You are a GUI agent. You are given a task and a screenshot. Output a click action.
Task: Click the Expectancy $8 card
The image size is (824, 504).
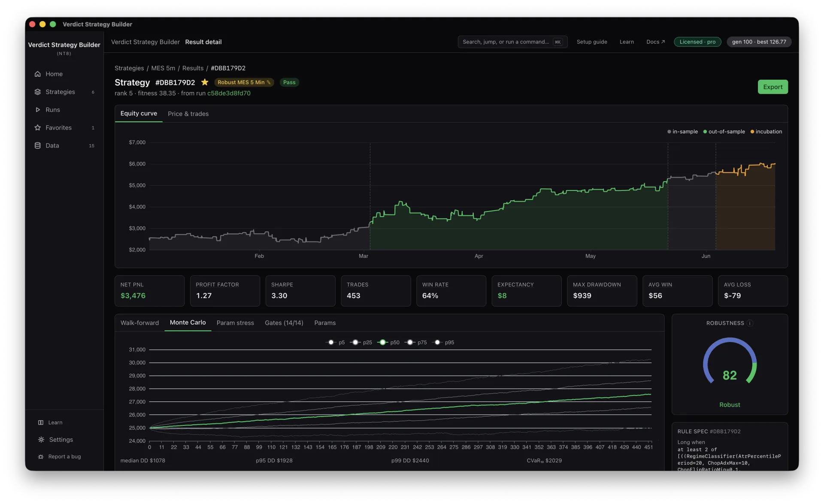click(x=527, y=291)
